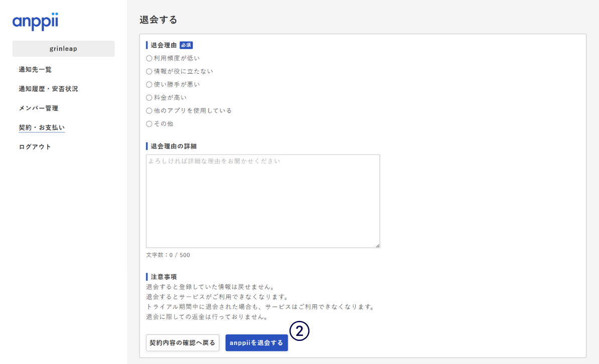Focus the 退会理由の詳細 text area

[x=263, y=201]
